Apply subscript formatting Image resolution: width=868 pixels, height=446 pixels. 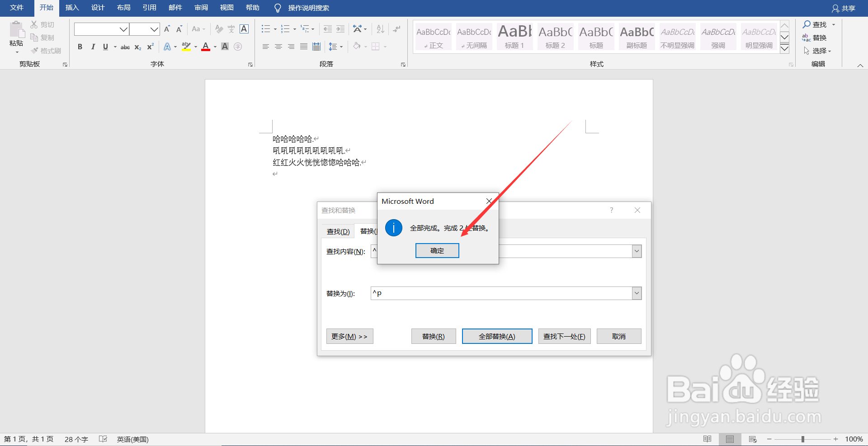pos(138,47)
